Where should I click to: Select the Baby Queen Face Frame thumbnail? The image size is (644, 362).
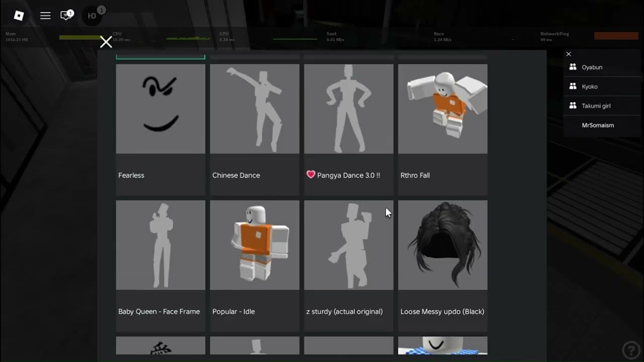(x=160, y=245)
